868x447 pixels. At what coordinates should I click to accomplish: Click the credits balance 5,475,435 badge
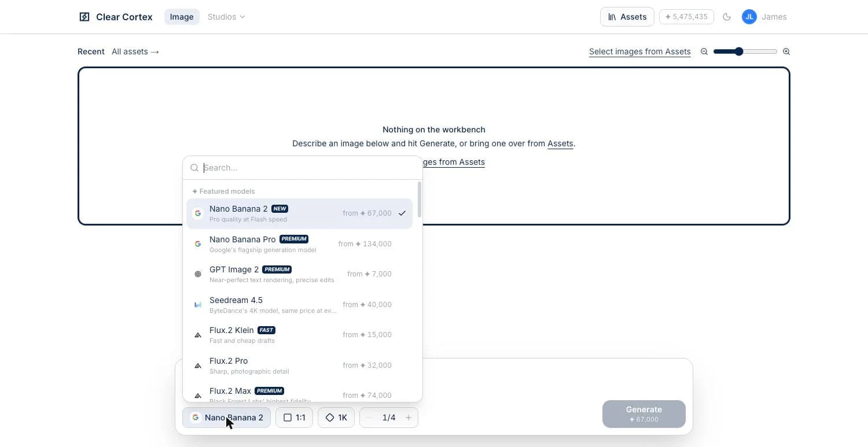686,17
